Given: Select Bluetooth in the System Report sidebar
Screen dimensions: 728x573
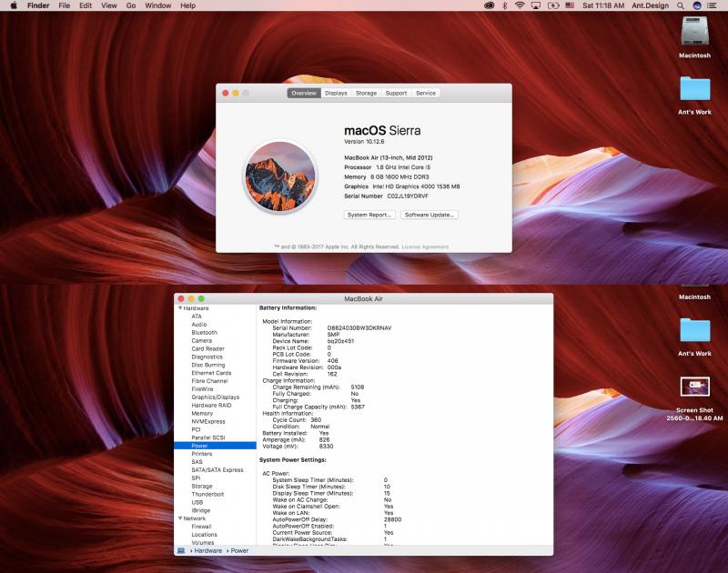Looking at the screenshot, I should (204, 333).
